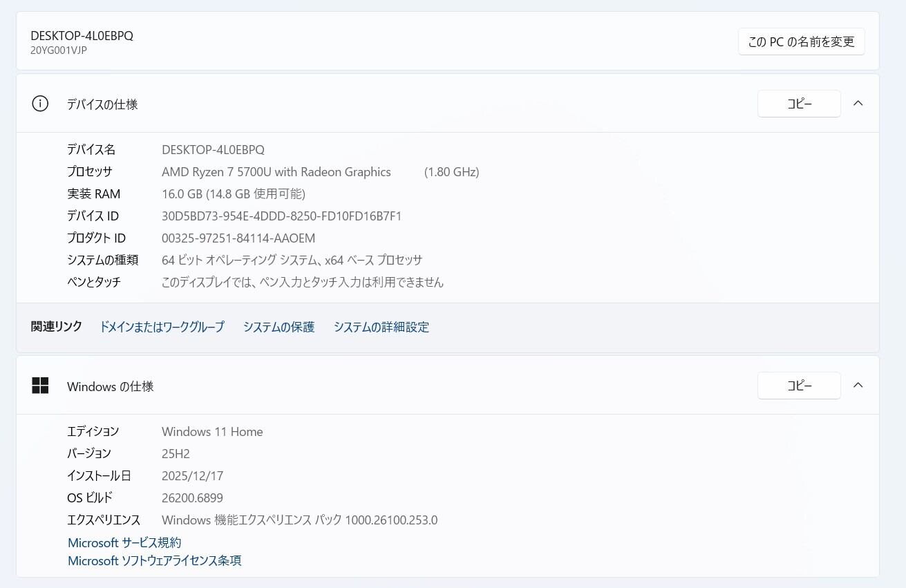Click the エクスペリエンス label
Image resolution: width=906 pixels, height=588 pixels.
104,520
